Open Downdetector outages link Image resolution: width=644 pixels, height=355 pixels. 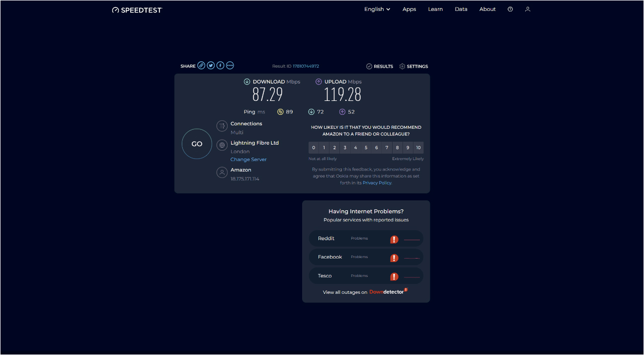387,292
